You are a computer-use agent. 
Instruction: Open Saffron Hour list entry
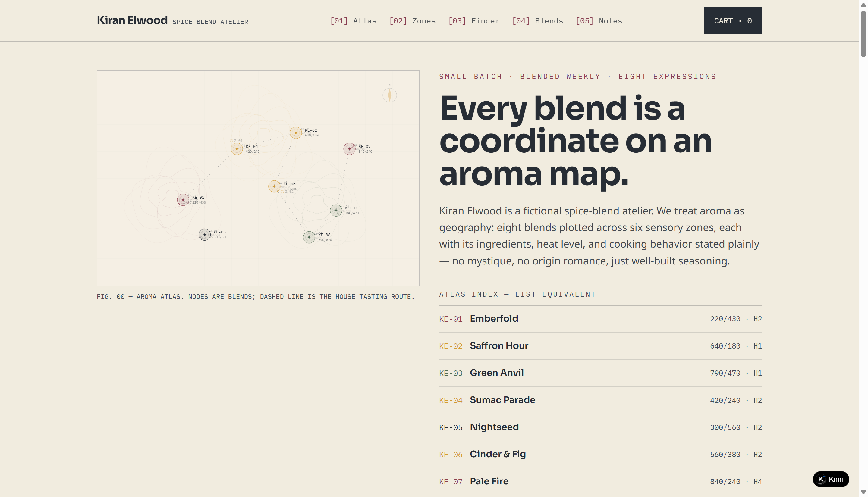[x=600, y=346]
